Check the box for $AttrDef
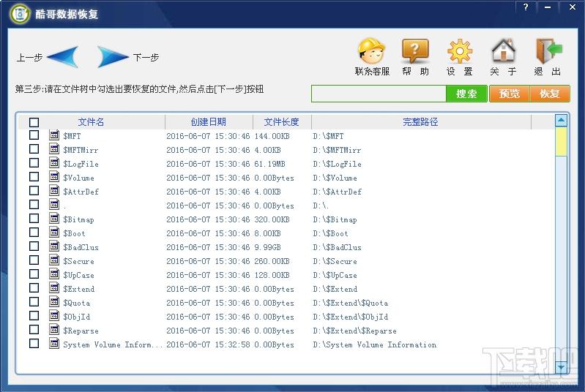 34,190
